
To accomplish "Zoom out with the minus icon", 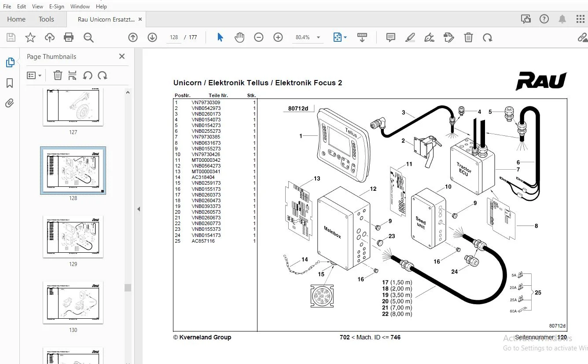I will click(x=259, y=37).
